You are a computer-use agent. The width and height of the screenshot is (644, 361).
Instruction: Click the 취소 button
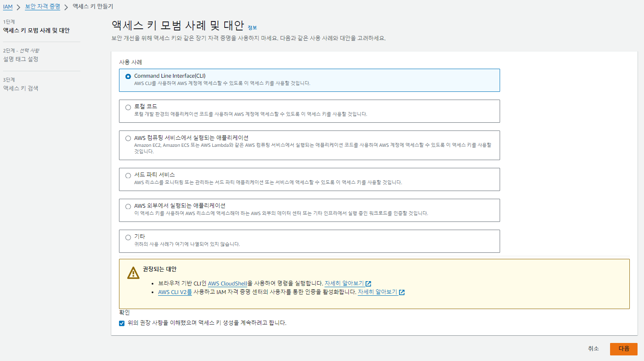pos(593,349)
